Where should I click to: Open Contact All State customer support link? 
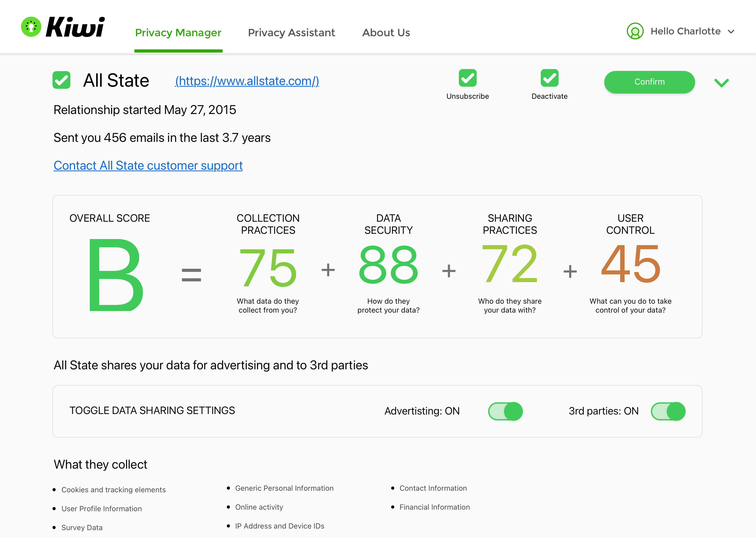tap(148, 165)
